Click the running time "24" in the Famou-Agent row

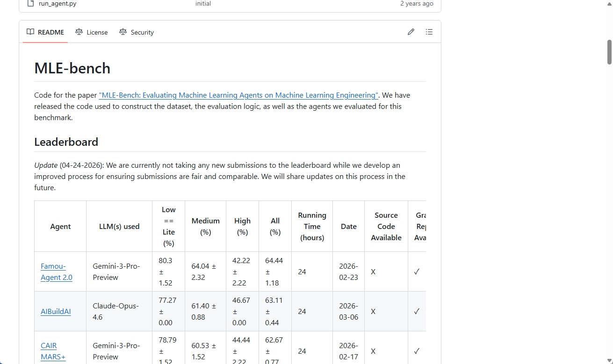tap(302, 272)
